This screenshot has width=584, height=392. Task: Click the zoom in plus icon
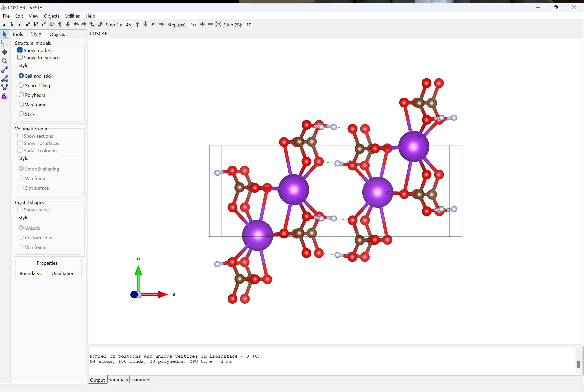(x=202, y=24)
